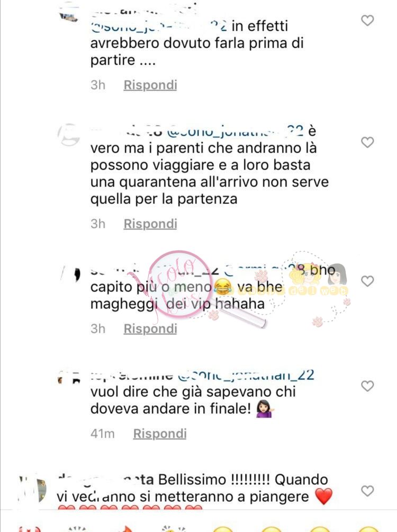This screenshot has height=532, width=397.
Task: Heart the "vuol dire che già sapevano" comment
Action: (x=367, y=386)
